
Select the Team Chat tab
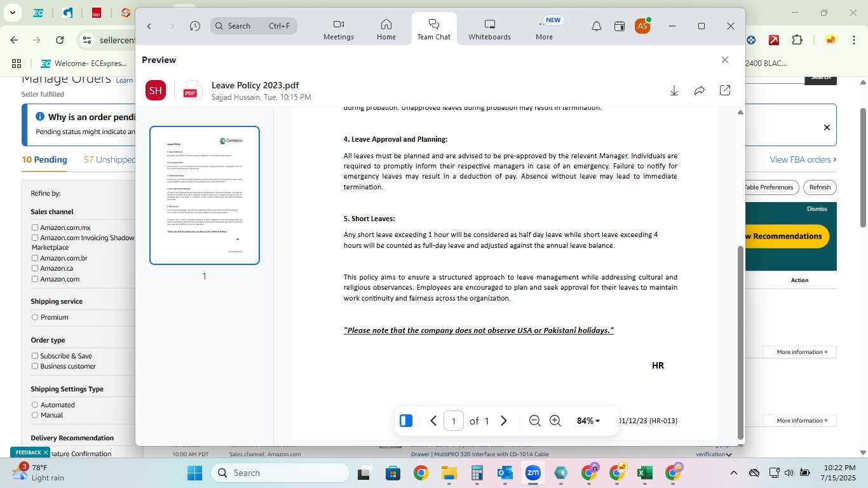tap(434, 29)
